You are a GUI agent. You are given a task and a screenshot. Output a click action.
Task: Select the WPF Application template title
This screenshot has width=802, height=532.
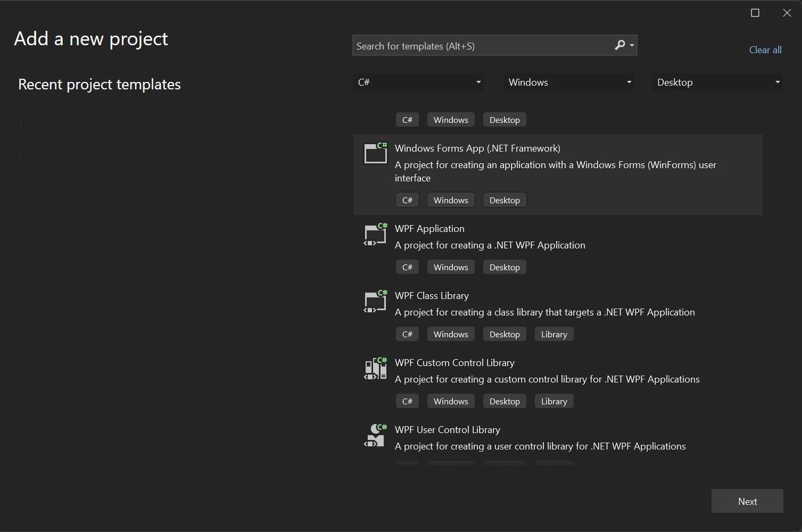(429, 229)
